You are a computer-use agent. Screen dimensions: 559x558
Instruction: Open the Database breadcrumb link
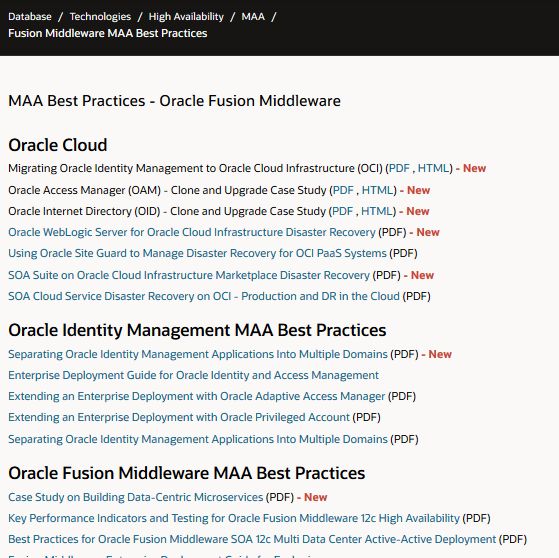pos(30,16)
